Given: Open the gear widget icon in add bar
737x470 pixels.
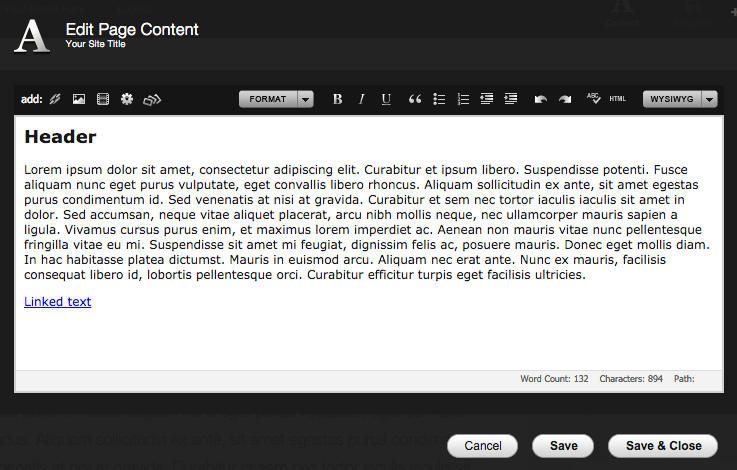Looking at the screenshot, I should (x=127, y=99).
